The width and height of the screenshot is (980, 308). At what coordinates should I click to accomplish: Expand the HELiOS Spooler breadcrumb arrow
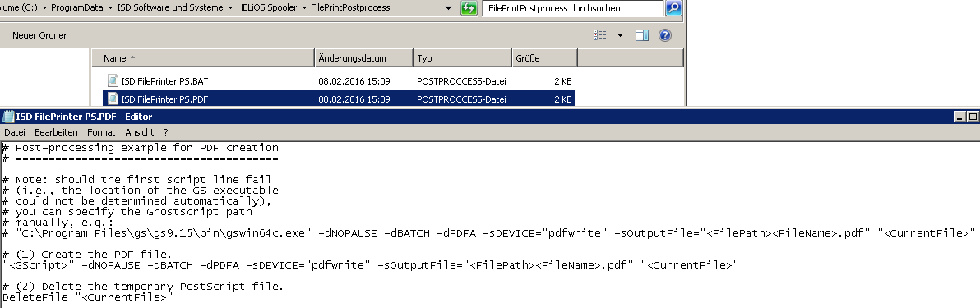point(304,8)
